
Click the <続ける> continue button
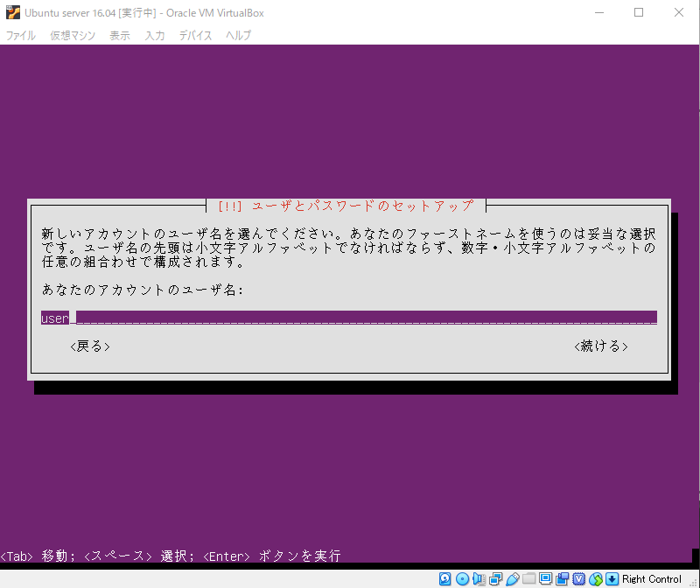click(601, 346)
